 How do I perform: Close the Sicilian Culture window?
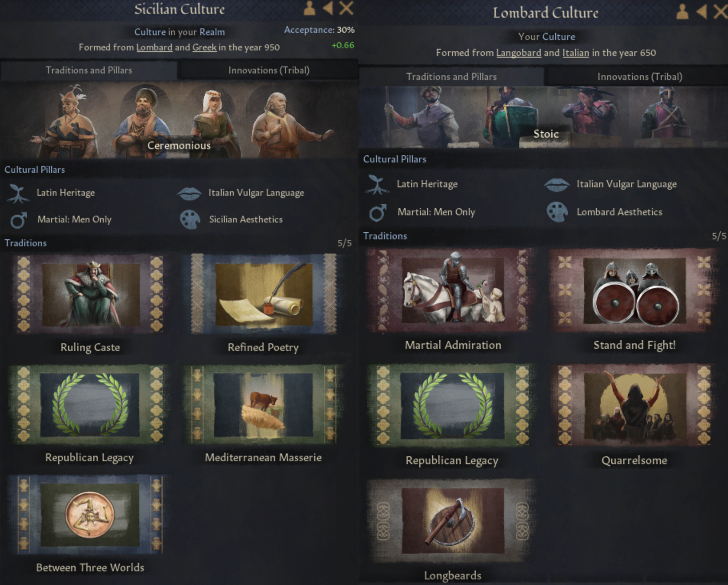click(x=346, y=8)
